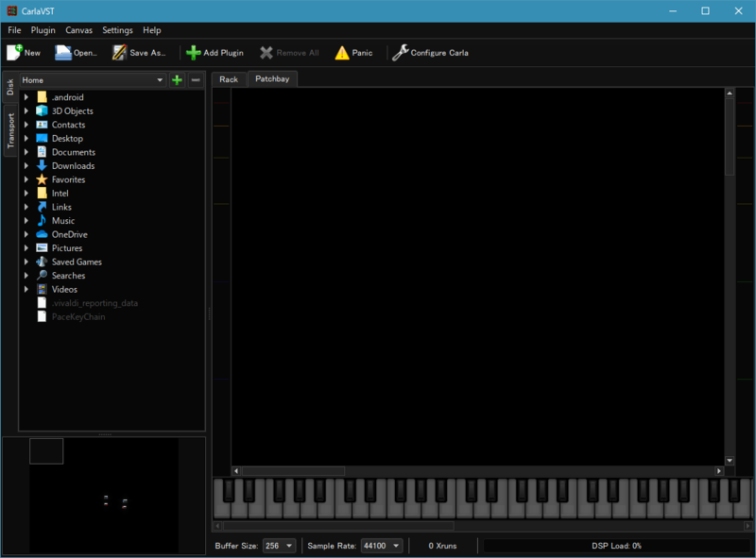This screenshot has height=558, width=756.
Task: Open the Buffer Size dropdown
Action: [x=279, y=546]
